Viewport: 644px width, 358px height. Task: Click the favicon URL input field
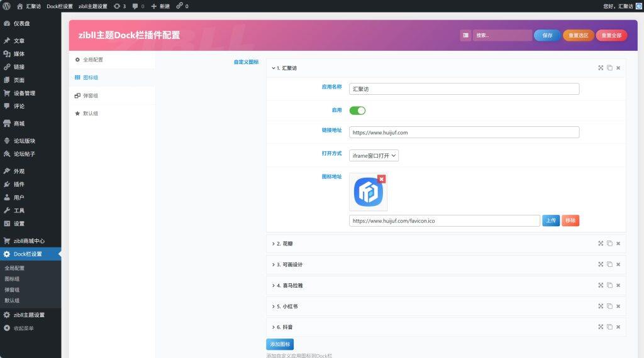445,220
